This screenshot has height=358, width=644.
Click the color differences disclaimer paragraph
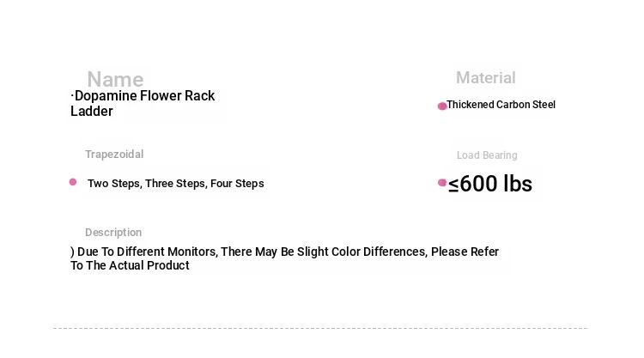point(284,258)
